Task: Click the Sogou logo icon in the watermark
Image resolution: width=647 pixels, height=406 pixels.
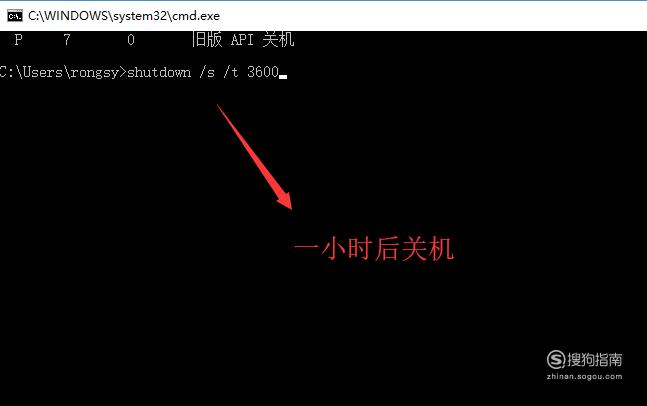Action: tap(556, 359)
